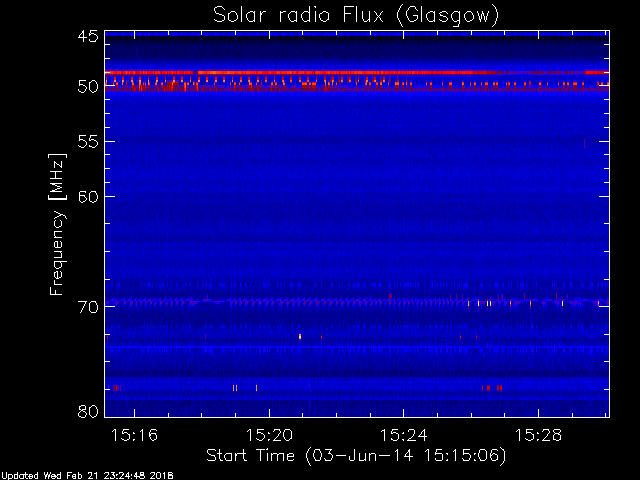Click the 'Start Time (03-Jun-14 15:15:06)' label
640x480 pixels.
(356, 456)
